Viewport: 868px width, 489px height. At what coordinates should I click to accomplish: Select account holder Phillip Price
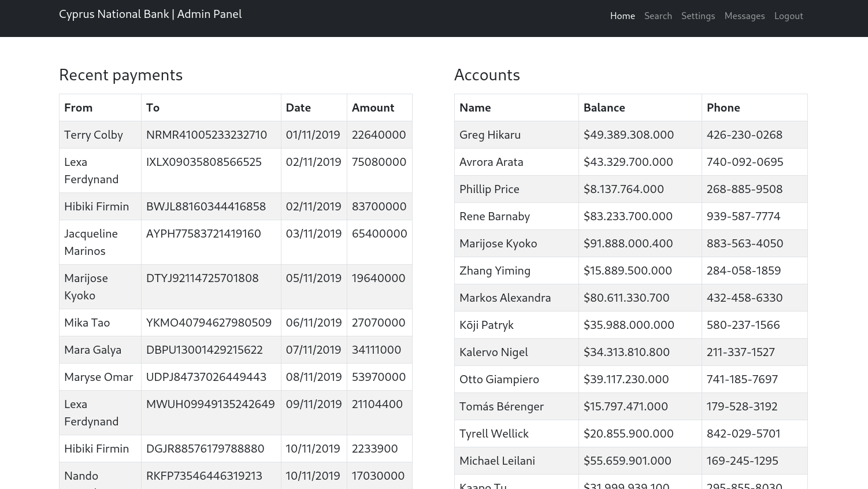489,189
